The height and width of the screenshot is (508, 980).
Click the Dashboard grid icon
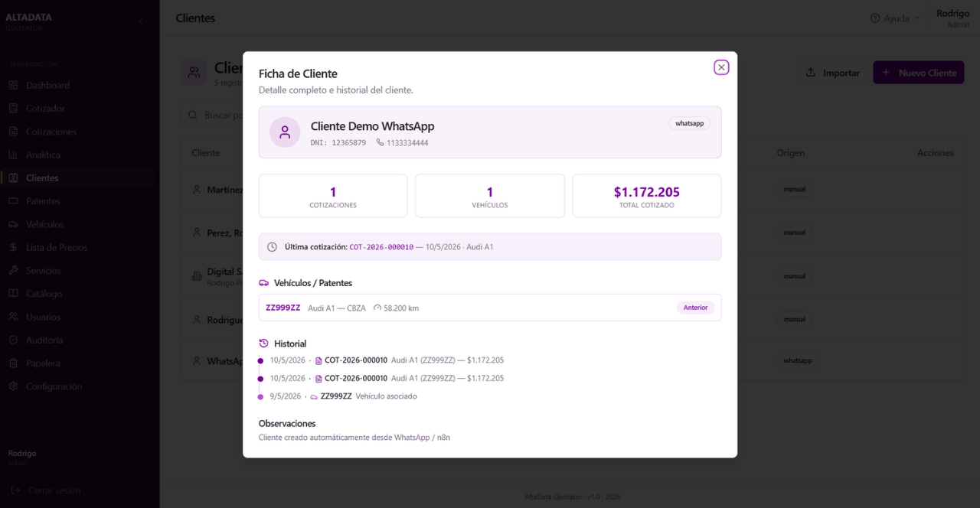(x=13, y=86)
